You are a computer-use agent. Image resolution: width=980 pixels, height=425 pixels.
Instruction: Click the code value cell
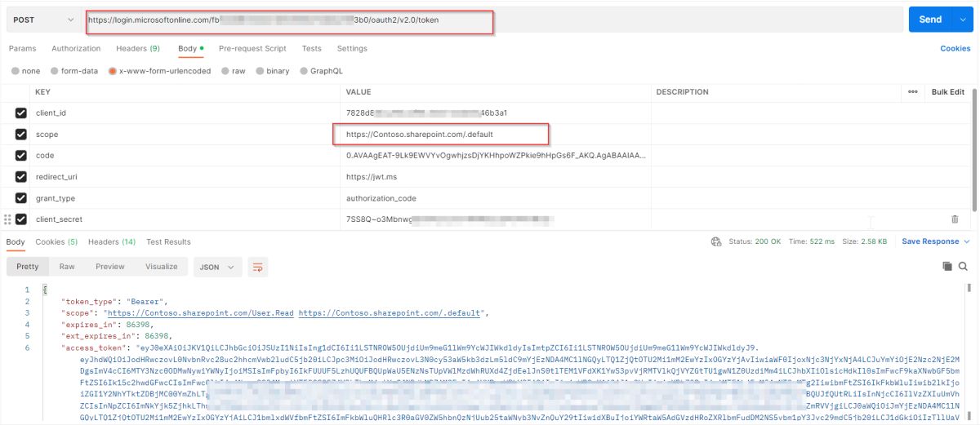click(497, 155)
